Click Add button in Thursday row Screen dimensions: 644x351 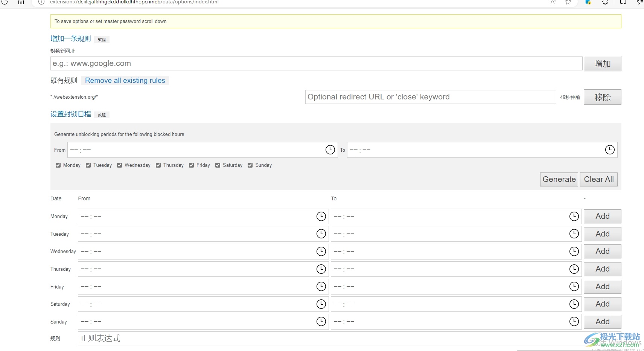click(x=602, y=269)
